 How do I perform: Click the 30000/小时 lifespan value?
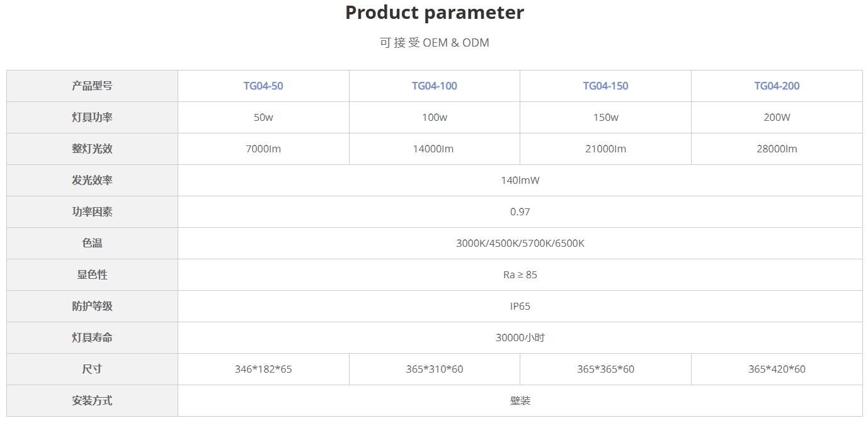tap(520, 338)
